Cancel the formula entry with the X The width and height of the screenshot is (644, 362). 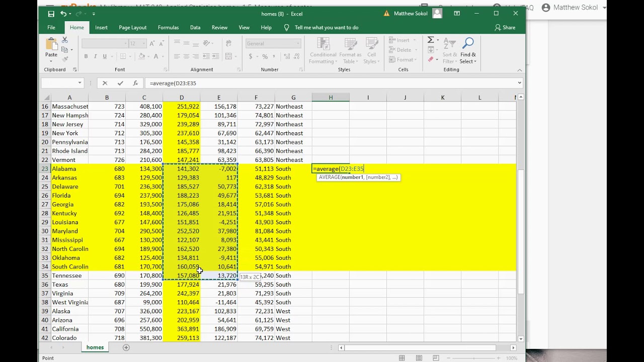tap(105, 83)
